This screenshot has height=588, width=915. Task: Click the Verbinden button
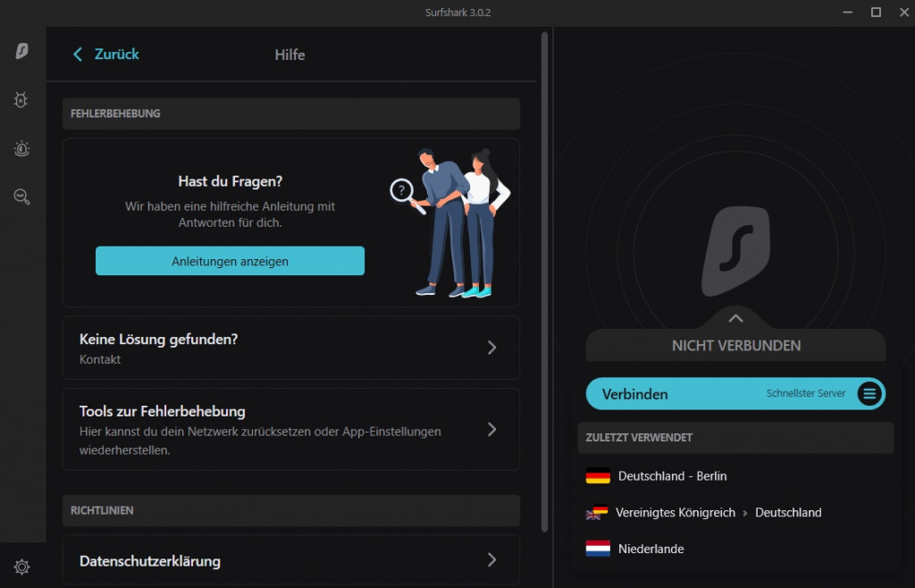(735, 394)
